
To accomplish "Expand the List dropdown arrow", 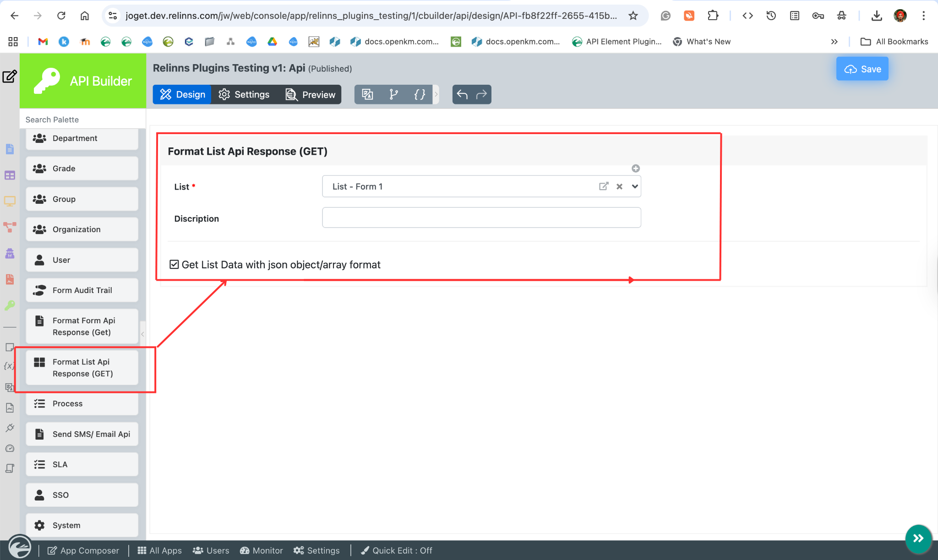I will click(635, 186).
